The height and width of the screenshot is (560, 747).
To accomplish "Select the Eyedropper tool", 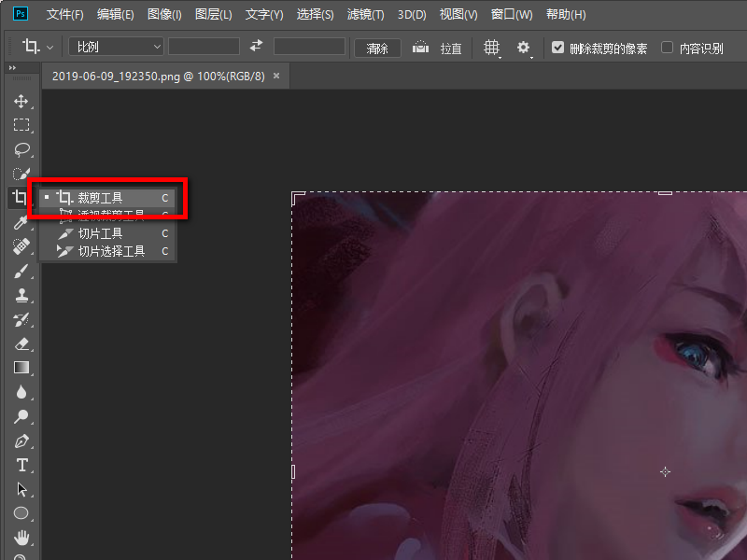I will 21,222.
